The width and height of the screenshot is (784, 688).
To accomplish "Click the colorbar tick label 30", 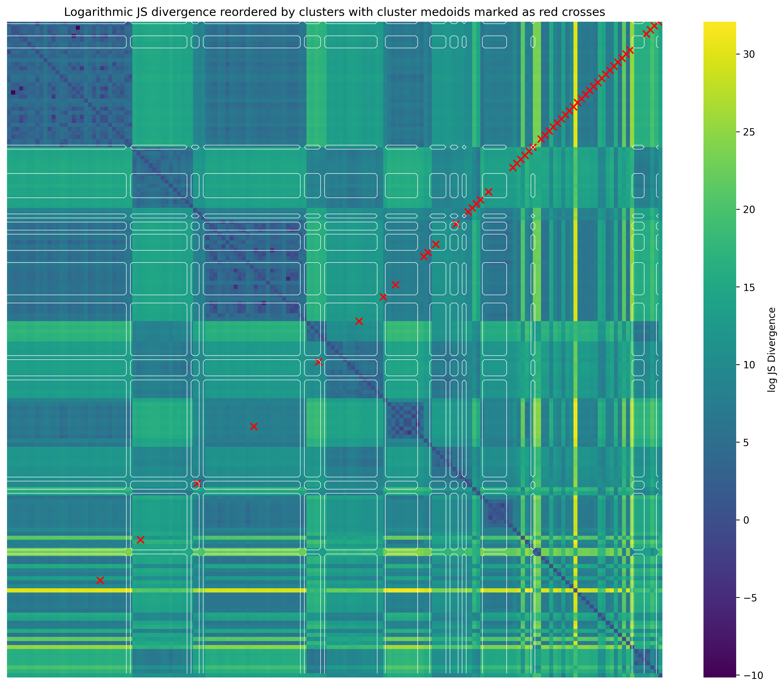I will pyautogui.click(x=749, y=54).
